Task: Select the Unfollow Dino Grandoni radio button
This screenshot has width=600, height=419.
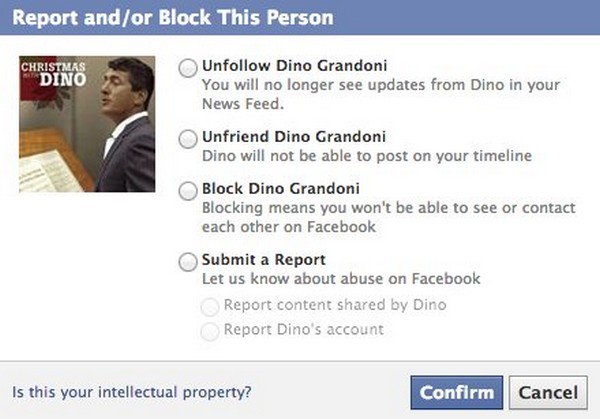Action: [x=188, y=68]
